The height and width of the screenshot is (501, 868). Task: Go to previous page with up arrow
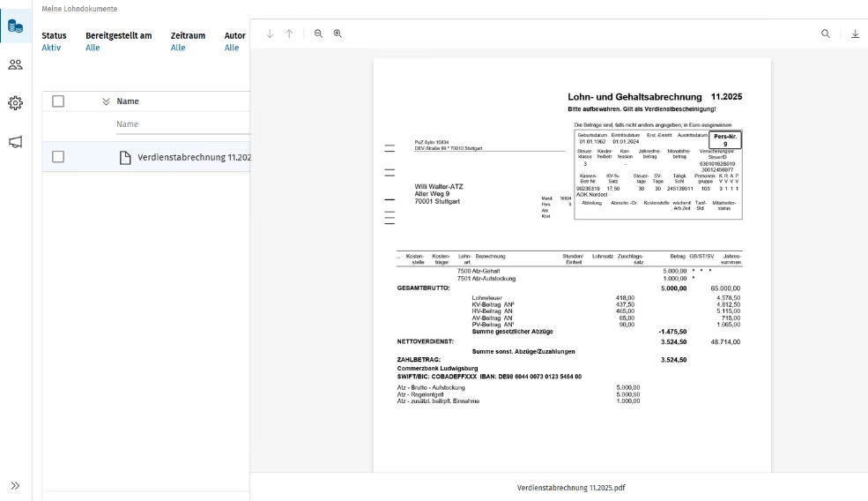coord(288,34)
